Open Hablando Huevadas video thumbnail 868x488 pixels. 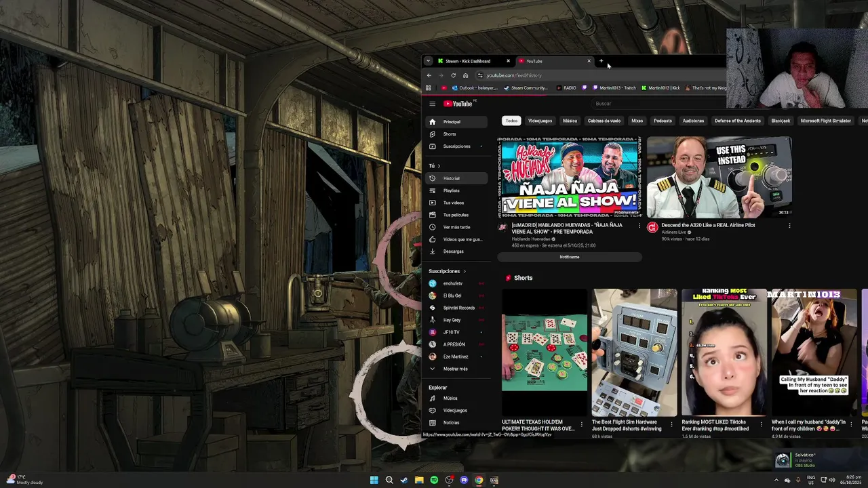[x=570, y=178]
